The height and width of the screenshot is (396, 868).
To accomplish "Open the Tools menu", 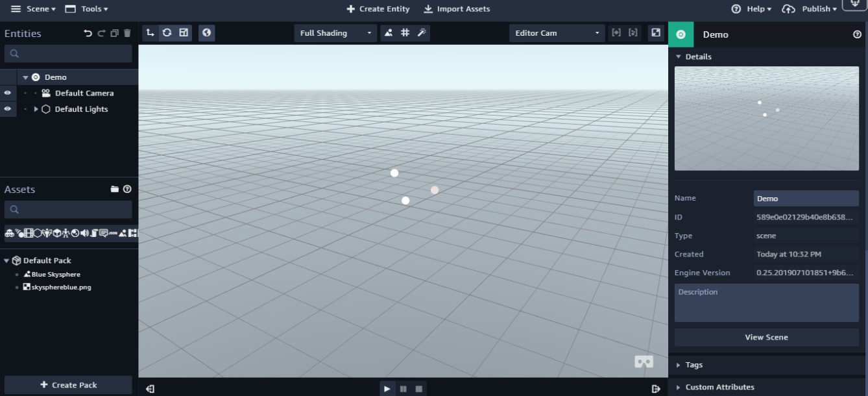I will pos(86,9).
